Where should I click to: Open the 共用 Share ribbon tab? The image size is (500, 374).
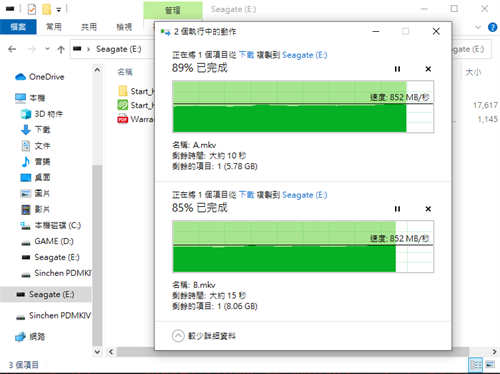coord(89,27)
